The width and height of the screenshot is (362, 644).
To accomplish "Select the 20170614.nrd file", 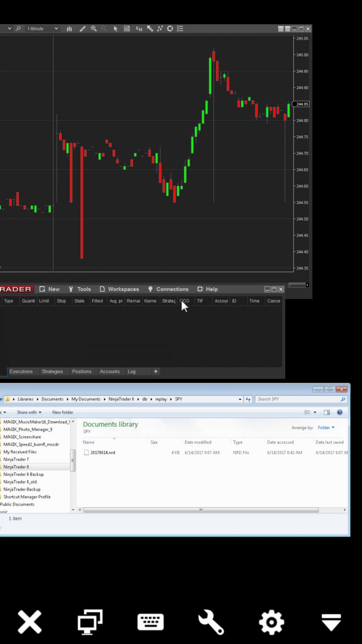I will tap(102, 452).
